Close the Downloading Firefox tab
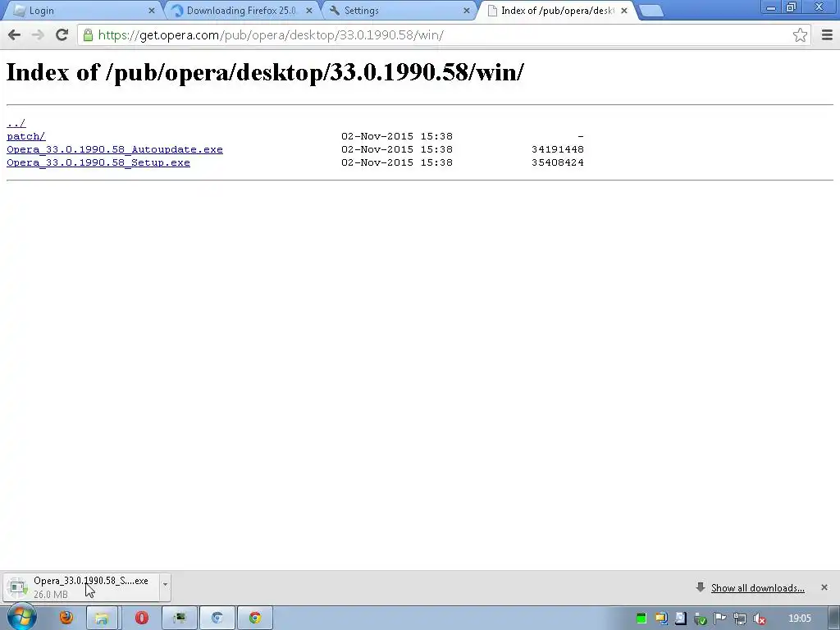 click(308, 11)
